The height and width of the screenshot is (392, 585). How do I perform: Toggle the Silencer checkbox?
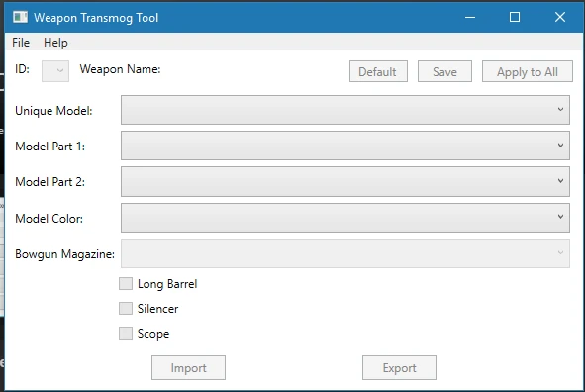(126, 309)
